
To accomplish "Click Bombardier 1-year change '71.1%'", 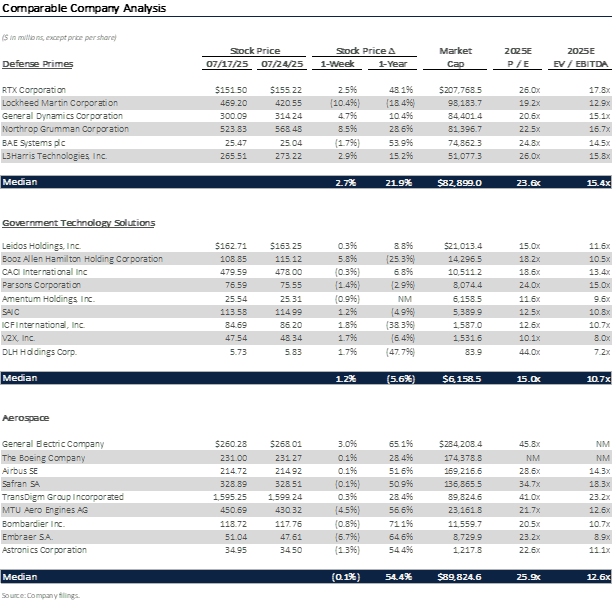I will (401, 524).
